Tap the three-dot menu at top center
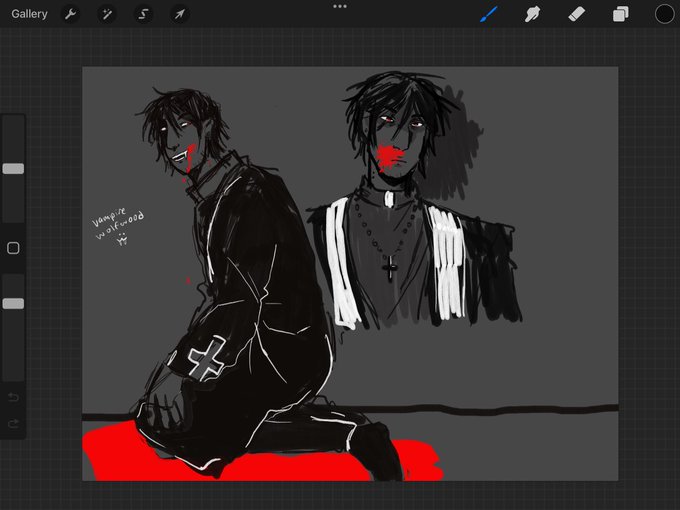This screenshot has width=680, height=510. (340, 7)
